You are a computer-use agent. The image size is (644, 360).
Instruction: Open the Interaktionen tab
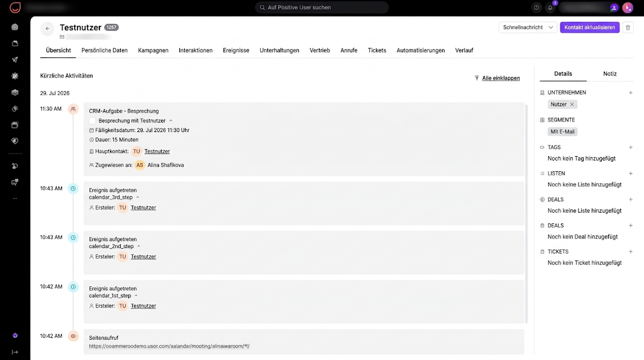[196, 50]
